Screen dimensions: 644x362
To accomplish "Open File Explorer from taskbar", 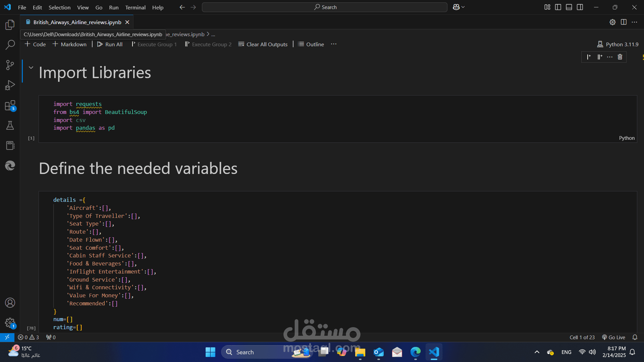I will [360, 352].
